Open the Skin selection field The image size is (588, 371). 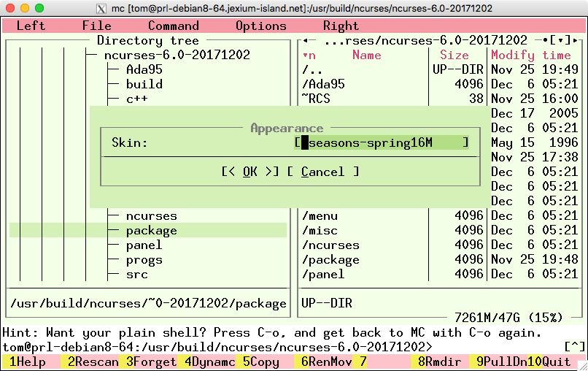click(382, 142)
